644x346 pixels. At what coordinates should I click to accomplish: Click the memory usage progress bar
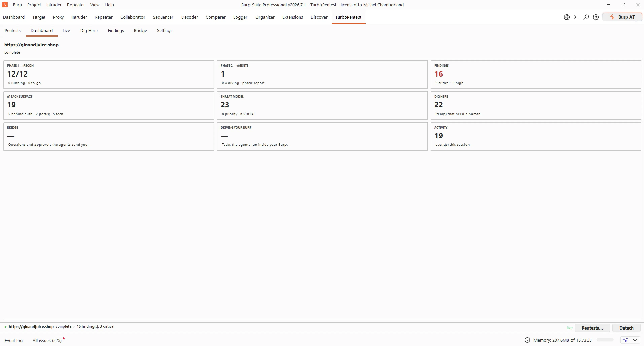[x=605, y=340]
